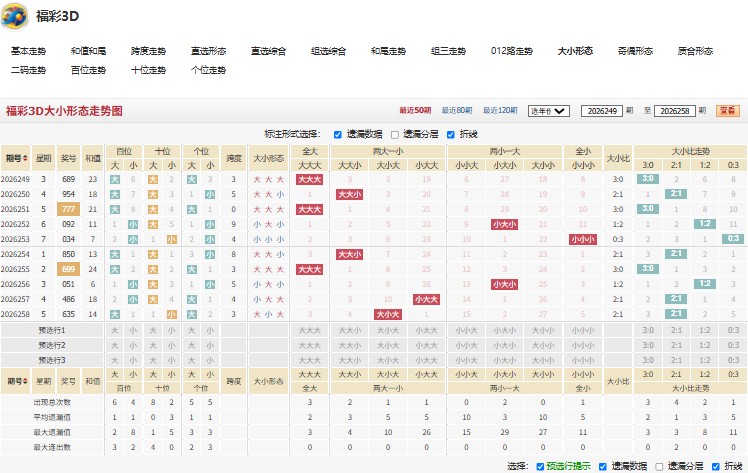This screenshot has width=748, height=473.
Task: Click the 福彩3D logo icon
Action: click(x=14, y=16)
